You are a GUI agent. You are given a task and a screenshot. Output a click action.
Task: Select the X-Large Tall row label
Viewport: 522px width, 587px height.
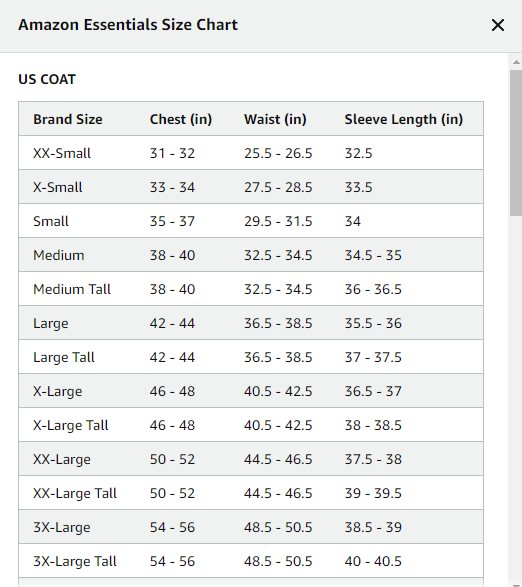[x=71, y=425]
